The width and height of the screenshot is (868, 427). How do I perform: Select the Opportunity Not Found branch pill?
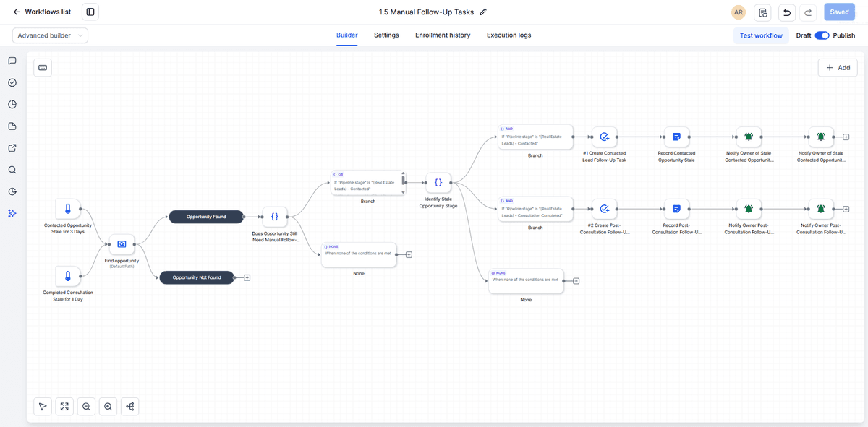197,277
